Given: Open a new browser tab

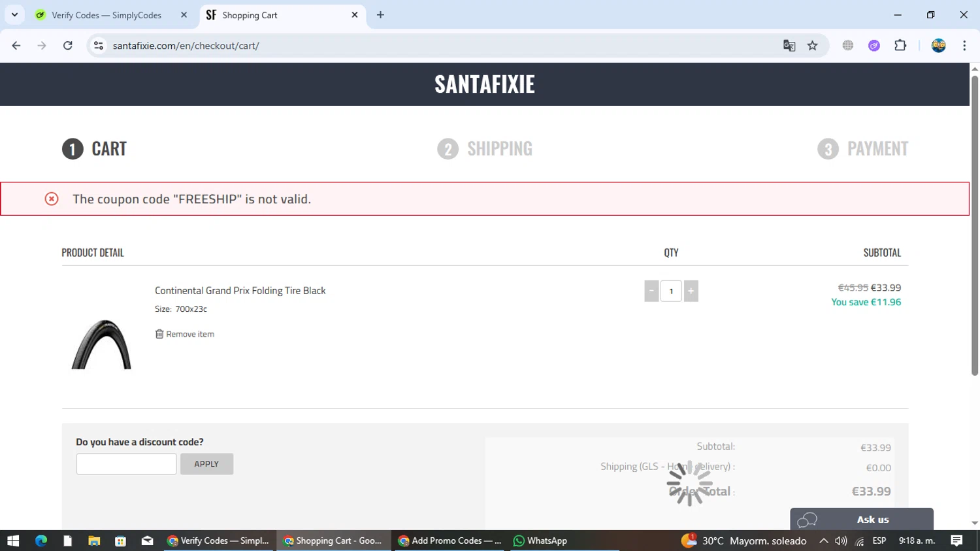Looking at the screenshot, I should [x=380, y=15].
